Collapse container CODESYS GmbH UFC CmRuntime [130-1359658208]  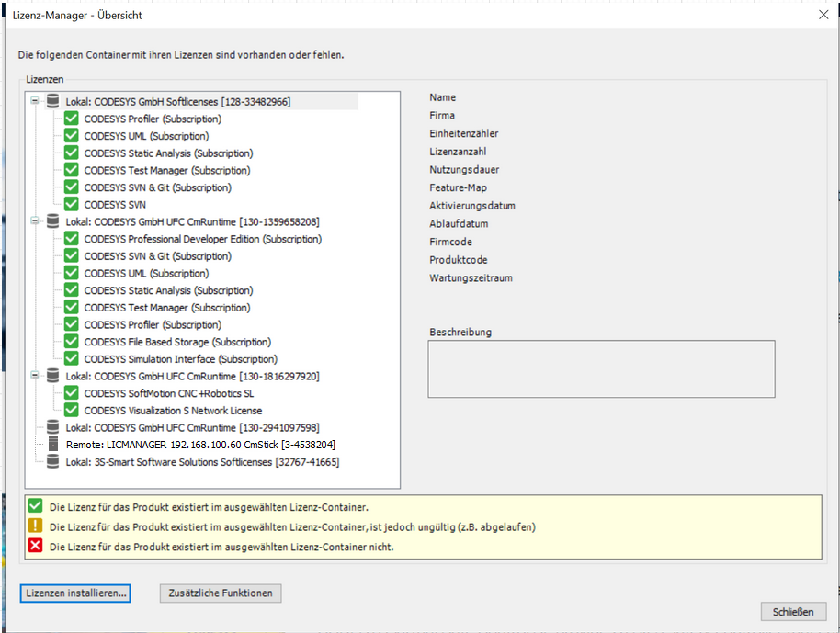pos(33,221)
